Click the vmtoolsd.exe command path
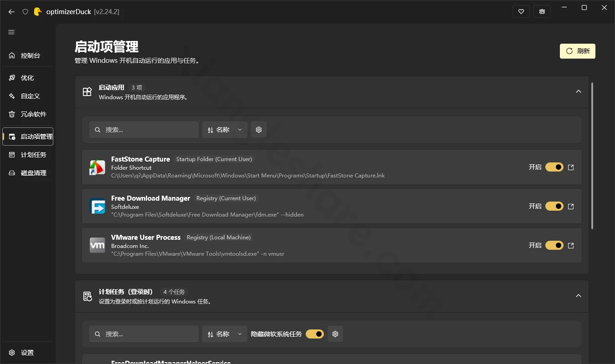Screen dimensions: 615x364 point(198,254)
